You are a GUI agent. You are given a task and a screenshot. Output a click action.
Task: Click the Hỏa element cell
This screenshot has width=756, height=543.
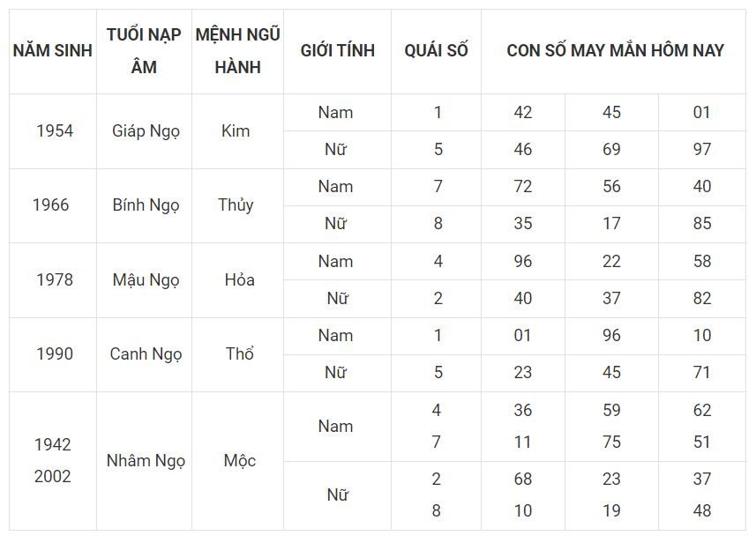(x=237, y=280)
